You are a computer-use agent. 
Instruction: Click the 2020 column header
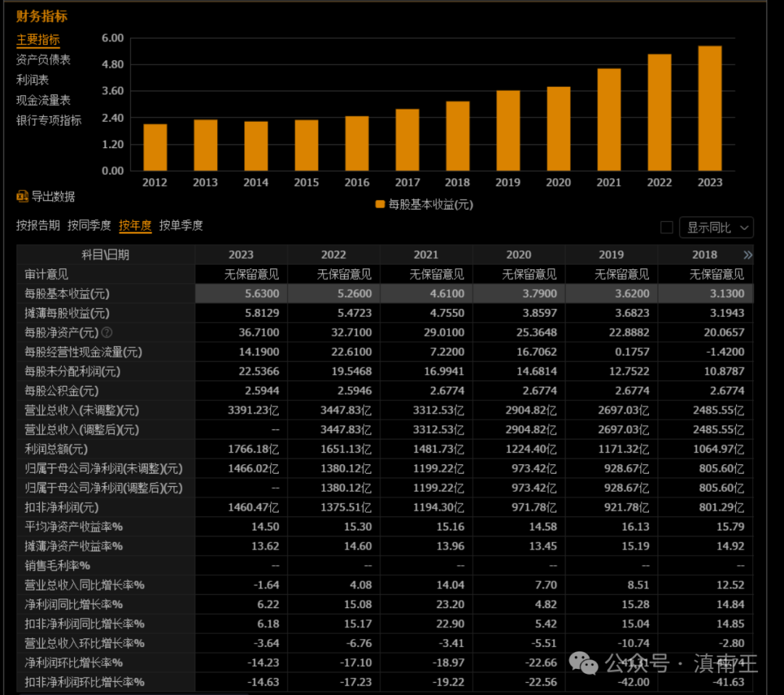point(518,255)
